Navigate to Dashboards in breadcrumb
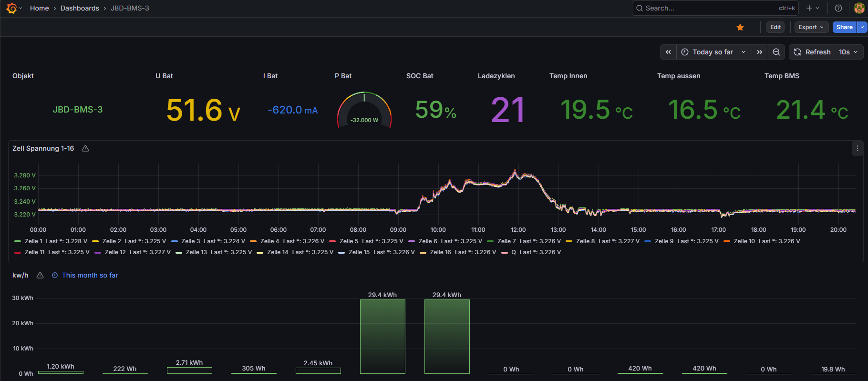 [x=80, y=8]
